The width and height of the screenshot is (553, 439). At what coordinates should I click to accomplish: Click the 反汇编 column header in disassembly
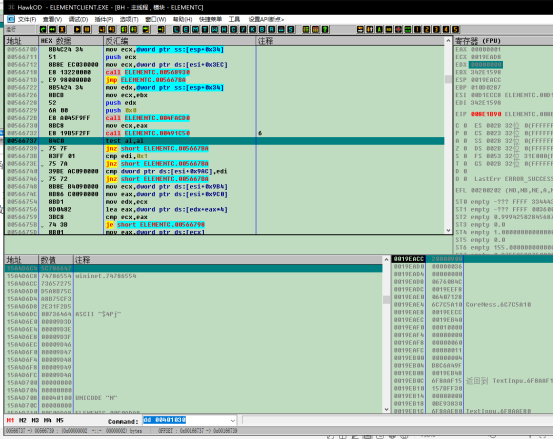pos(180,41)
